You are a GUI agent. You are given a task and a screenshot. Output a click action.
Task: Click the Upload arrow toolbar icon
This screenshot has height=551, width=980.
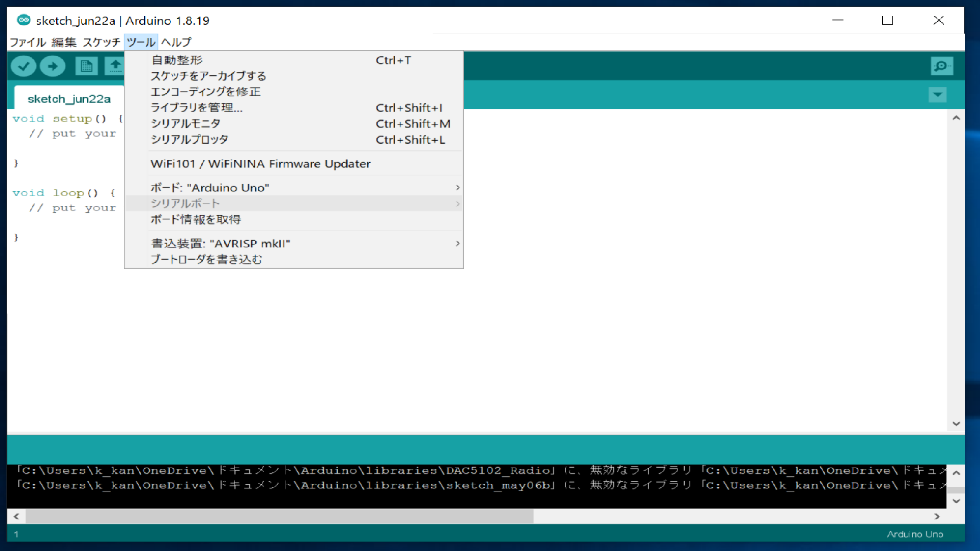pyautogui.click(x=53, y=66)
